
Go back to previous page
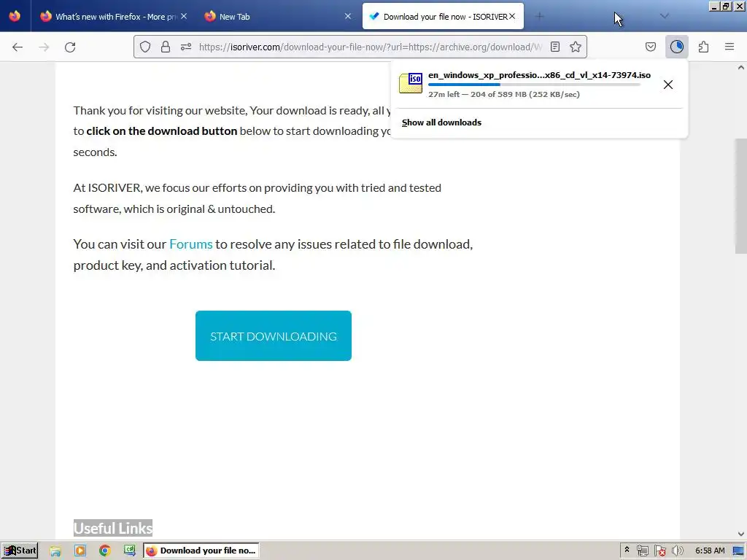[x=18, y=47]
